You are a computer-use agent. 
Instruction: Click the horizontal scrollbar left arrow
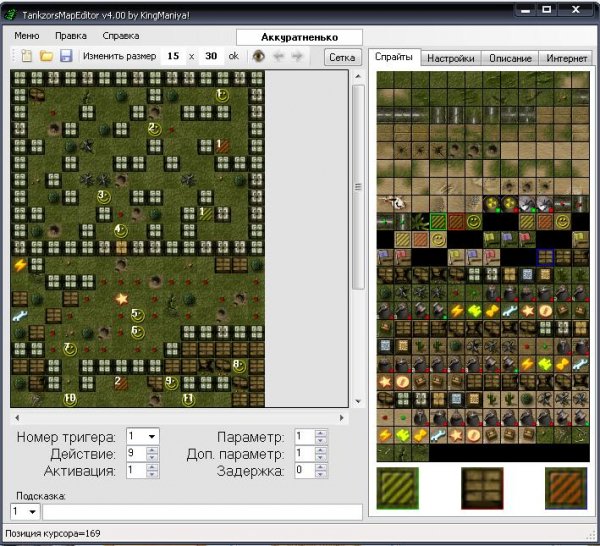click(17, 418)
